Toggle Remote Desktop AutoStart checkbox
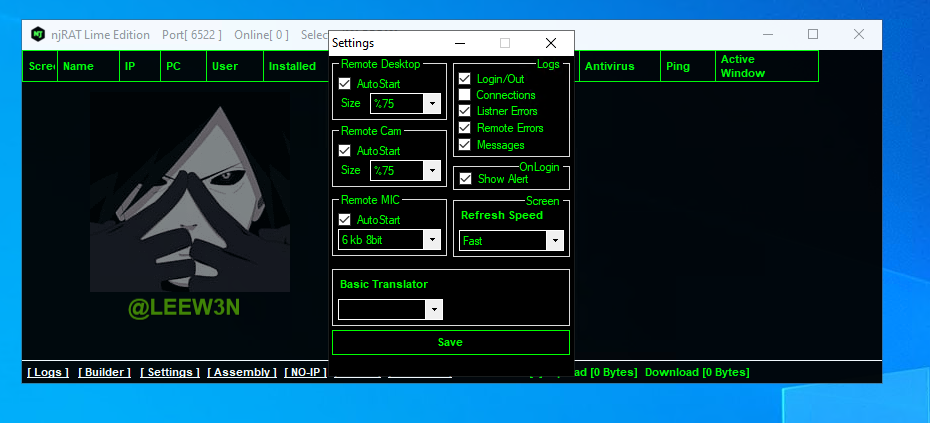930x423 pixels. pos(345,84)
